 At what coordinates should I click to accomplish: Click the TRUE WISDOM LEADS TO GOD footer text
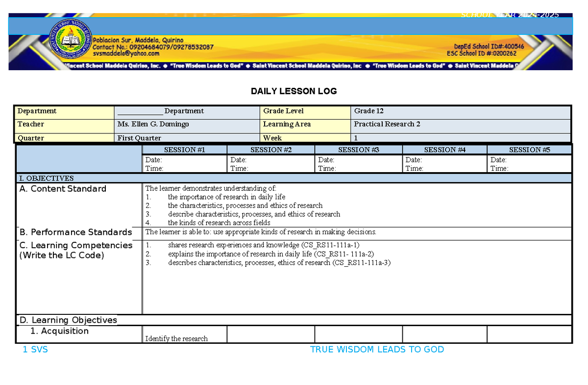pos(377,349)
